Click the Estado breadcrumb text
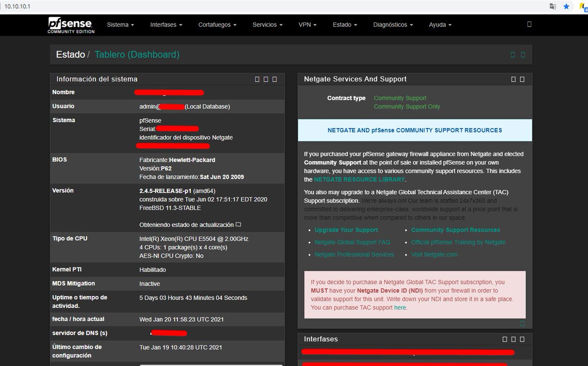588x366 pixels. [x=71, y=54]
